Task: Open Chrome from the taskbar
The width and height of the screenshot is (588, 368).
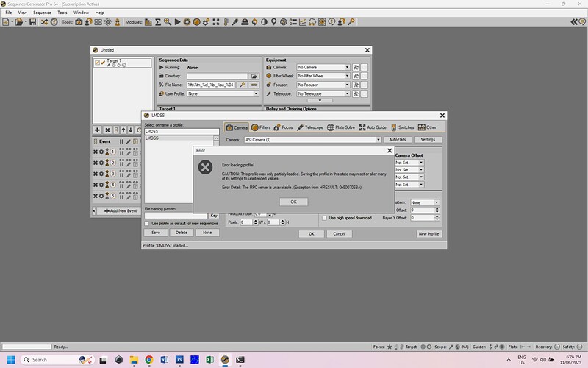Action: [x=149, y=360]
